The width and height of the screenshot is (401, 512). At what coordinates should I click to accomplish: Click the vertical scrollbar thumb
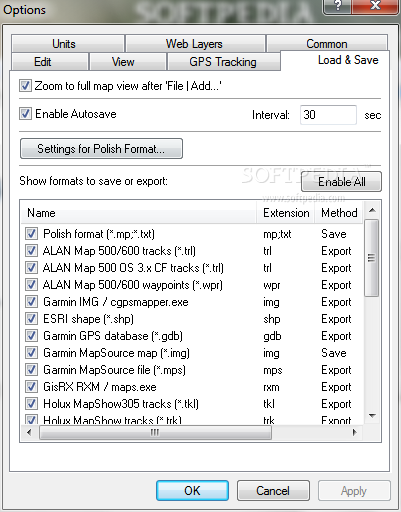click(372, 258)
